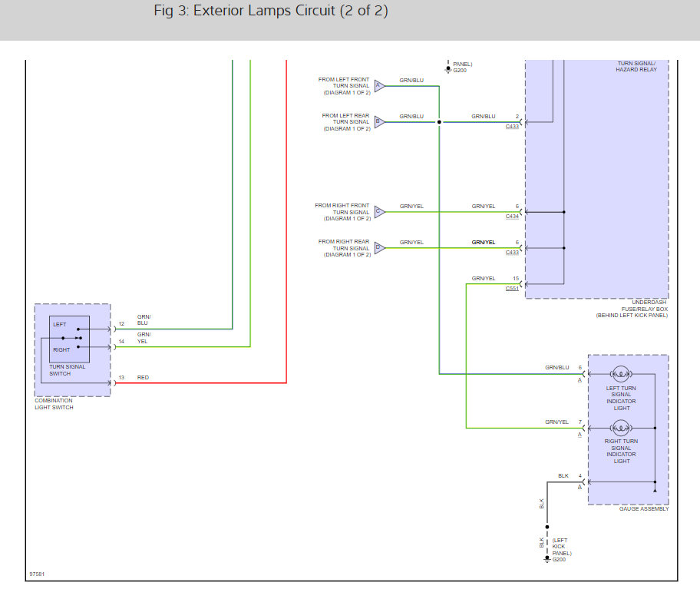Screen dimensions: 700x599
Task: Click pin 14 on the combination light switch
Action: pyautogui.click(x=121, y=341)
